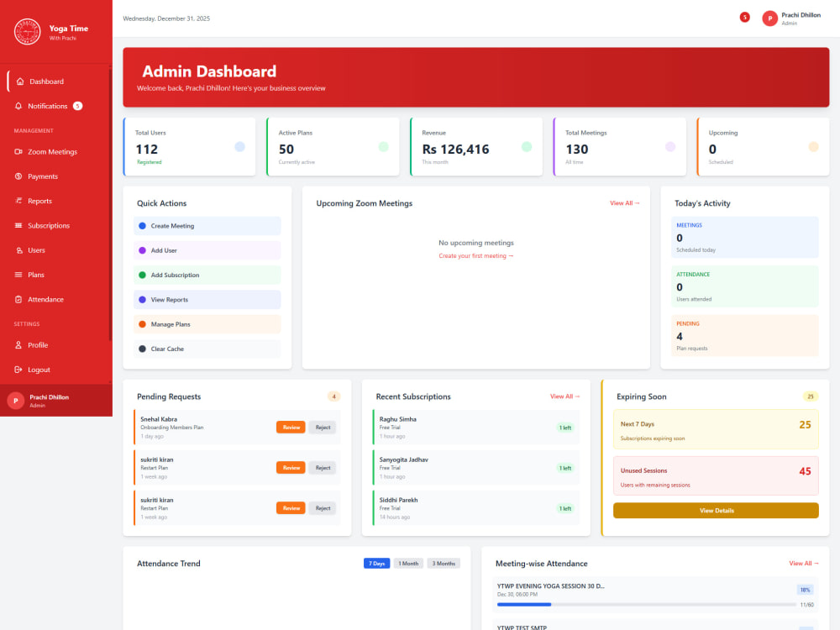Click the Expiring Soon count badge
Screen dimensions: 840x630
click(810, 397)
